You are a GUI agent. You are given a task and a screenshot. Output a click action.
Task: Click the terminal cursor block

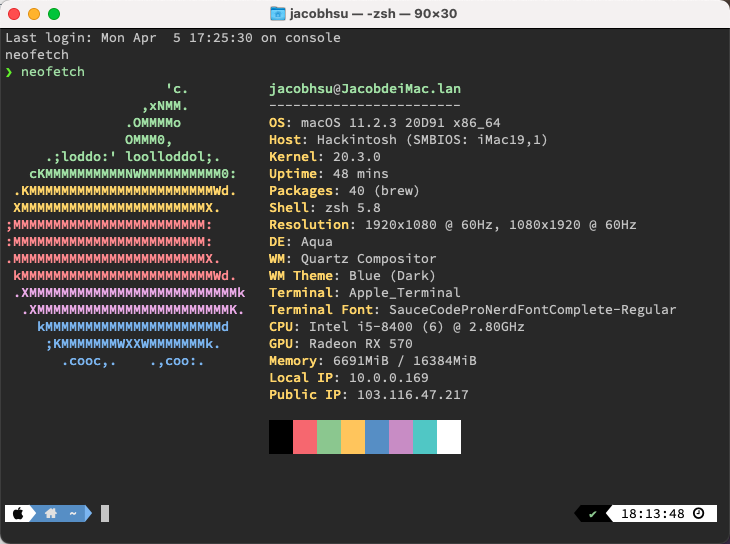click(x=105, y=514)
